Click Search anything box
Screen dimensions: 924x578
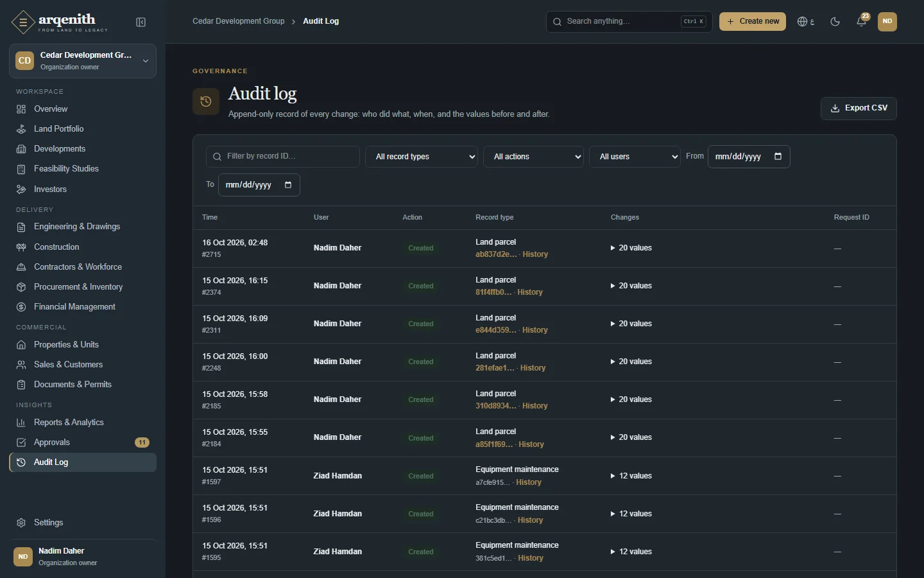pyautogui.click(x=629, y=21)
